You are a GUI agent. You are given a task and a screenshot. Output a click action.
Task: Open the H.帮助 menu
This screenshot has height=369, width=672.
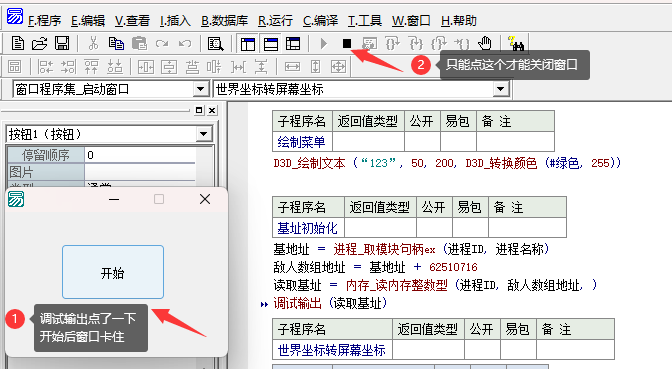click(459, 21)
